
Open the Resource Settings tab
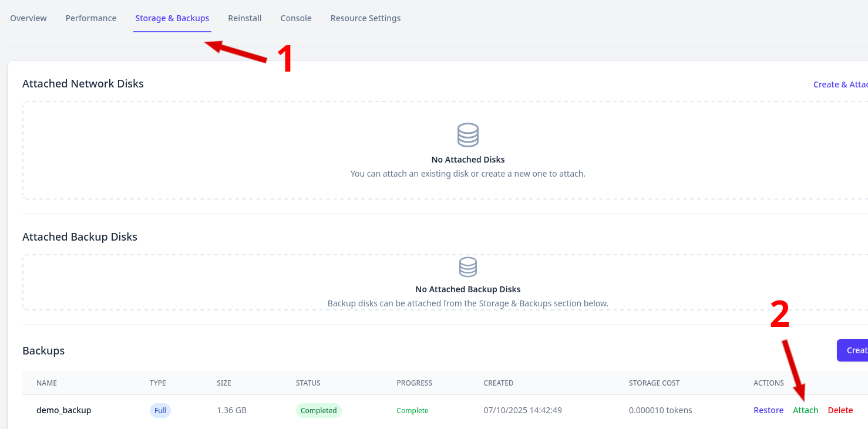[x=365, y=18]
